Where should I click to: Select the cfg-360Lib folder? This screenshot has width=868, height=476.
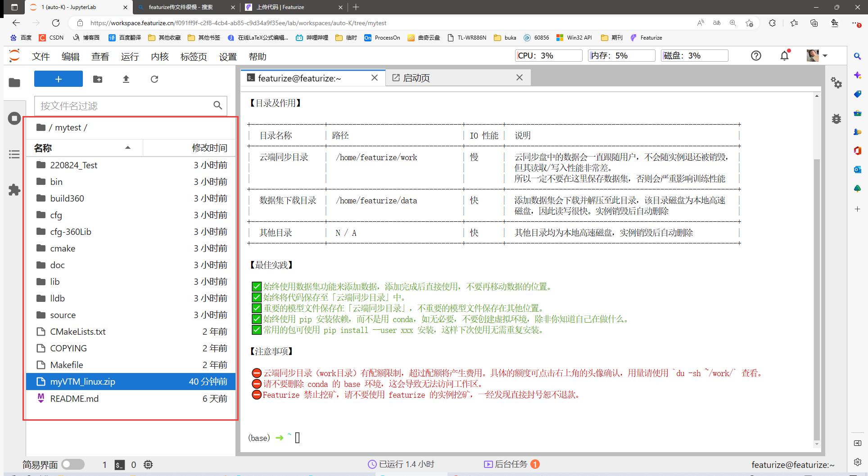coord(131,232)
